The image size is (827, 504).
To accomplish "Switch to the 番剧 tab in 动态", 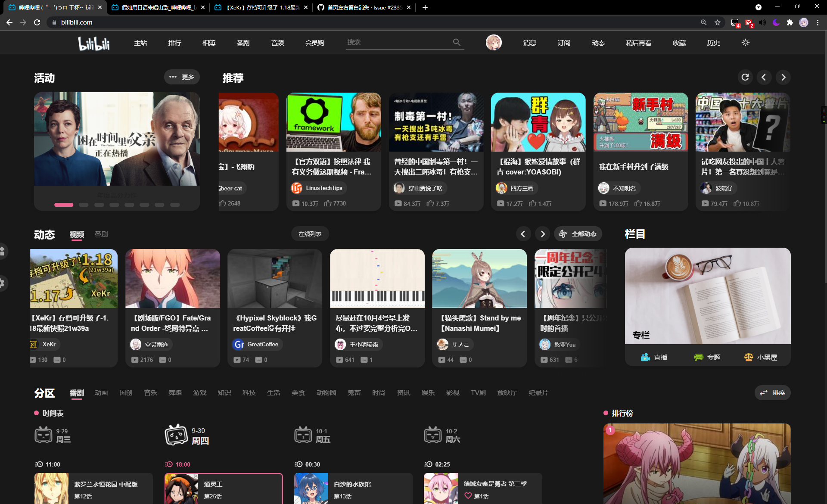I will pos(101,235).
